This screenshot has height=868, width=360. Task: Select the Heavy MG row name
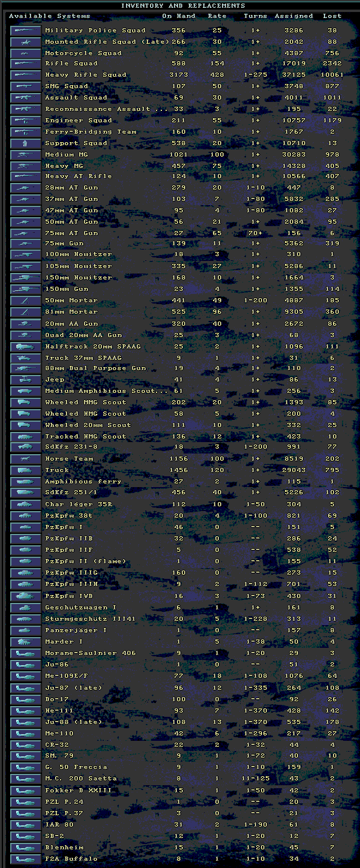pyautogui.click(x=64, y=166)
